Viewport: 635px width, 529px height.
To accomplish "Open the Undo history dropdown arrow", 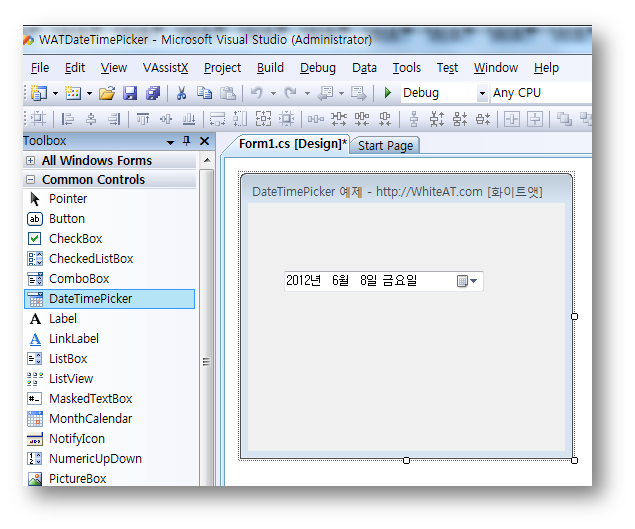I will click(273, 94).
